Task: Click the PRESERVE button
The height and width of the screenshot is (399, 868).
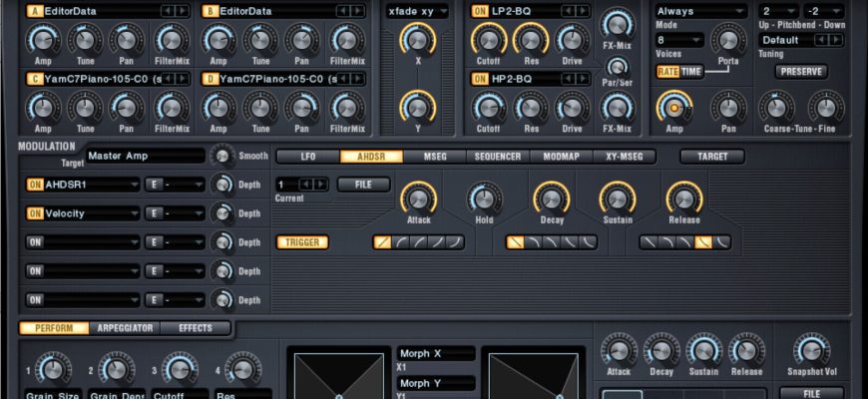Action: click(x=801, y=72)
